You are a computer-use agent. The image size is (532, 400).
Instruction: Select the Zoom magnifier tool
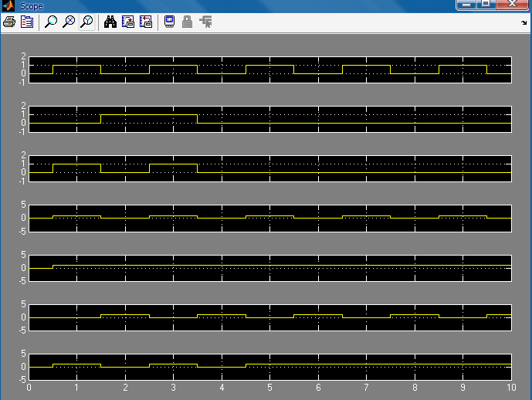pyautogui.click(x=51, y=22)
